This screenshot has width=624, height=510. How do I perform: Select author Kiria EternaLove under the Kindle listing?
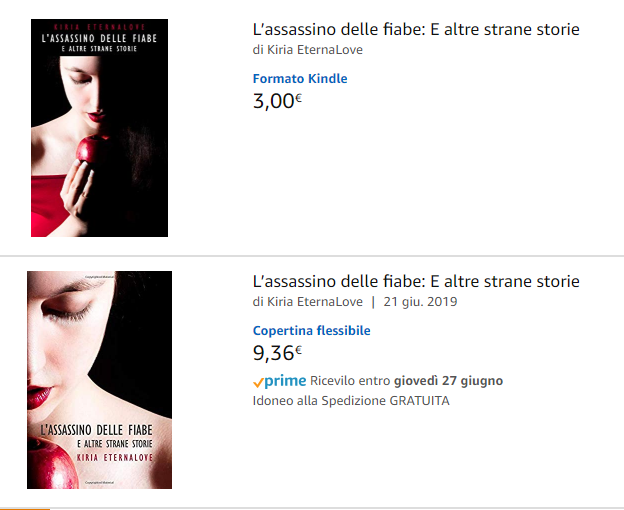(x=315, y=50)
